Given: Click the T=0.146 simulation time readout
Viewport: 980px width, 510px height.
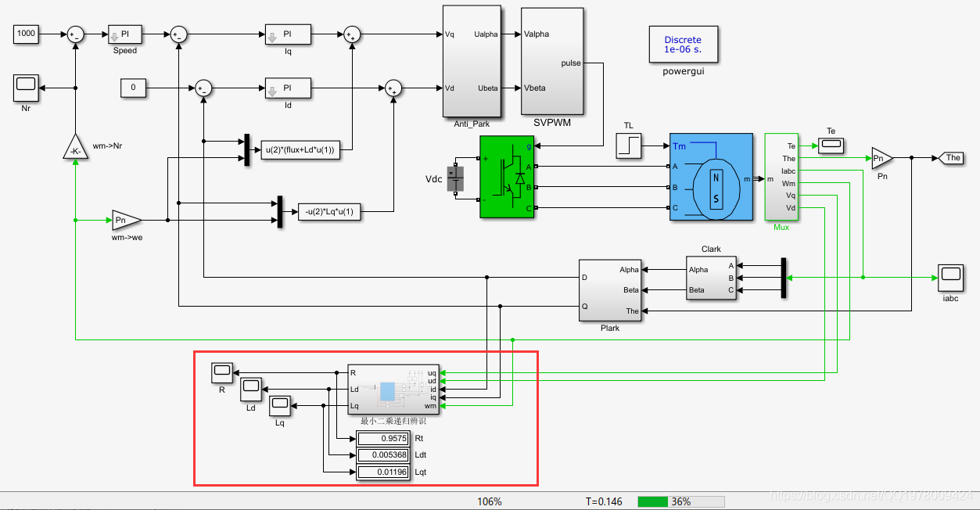Looking at the screenshot, I should click(604, 501).
